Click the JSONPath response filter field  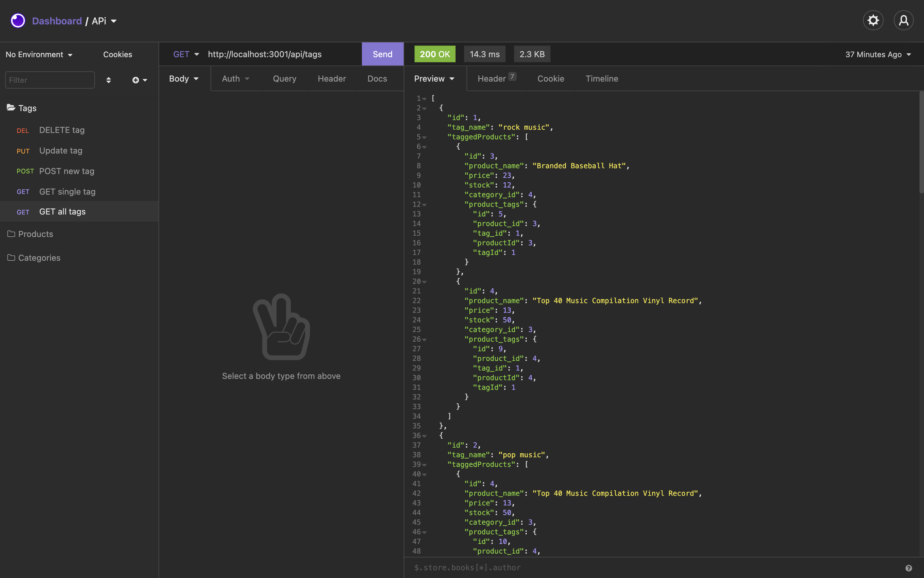pyautogui.click(x=653, y=568)
